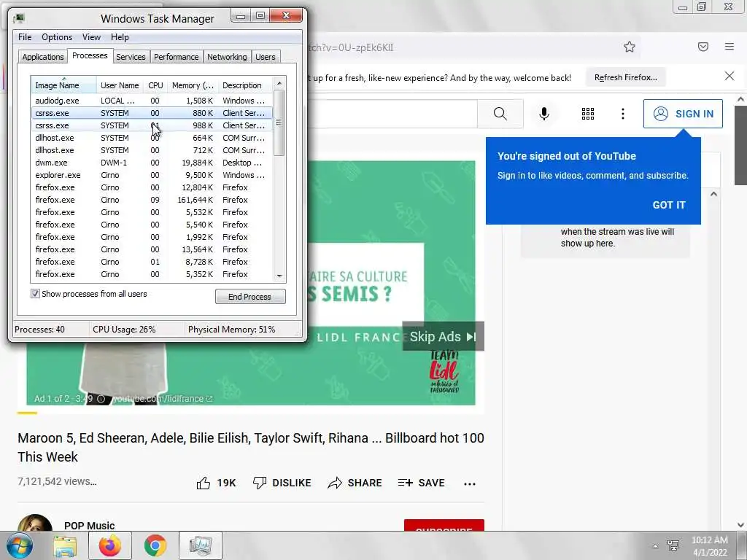
Task: Click the ad info circle icon
Action: [x=101, y=399]
